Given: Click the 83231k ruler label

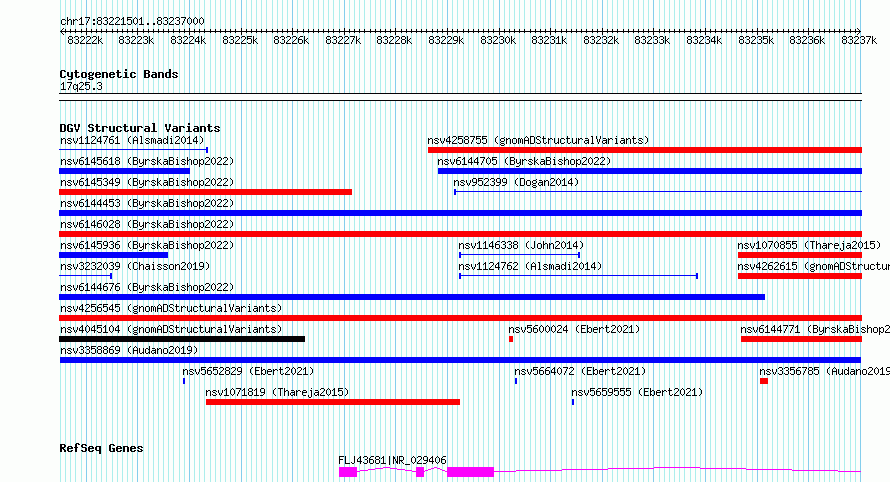Looking at the screenshot, I should pyautogui.click(x=549, y=40).
